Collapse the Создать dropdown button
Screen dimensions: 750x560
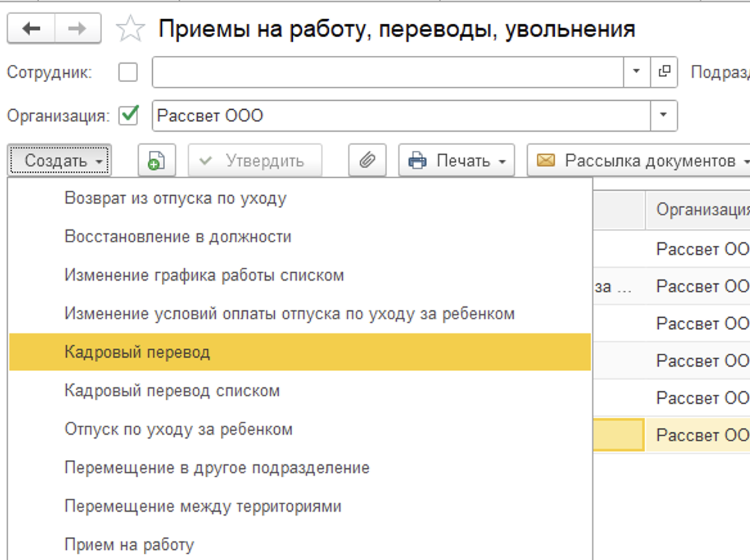click(59, 161)
